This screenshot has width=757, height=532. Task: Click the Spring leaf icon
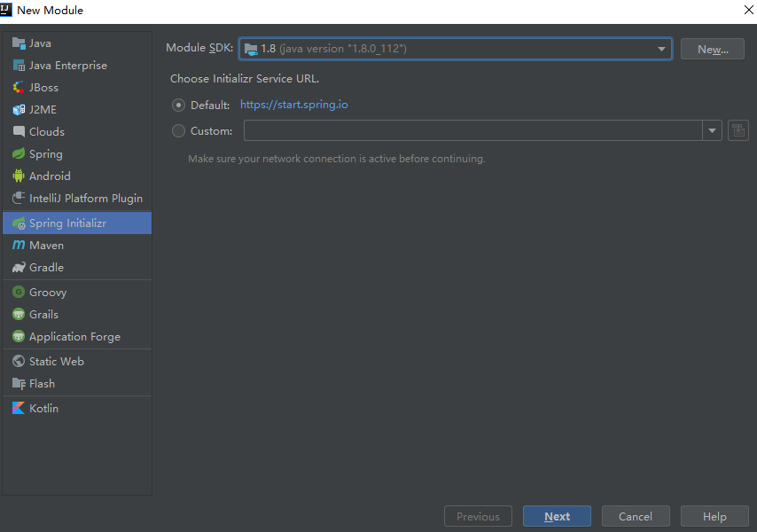point(19,154)
